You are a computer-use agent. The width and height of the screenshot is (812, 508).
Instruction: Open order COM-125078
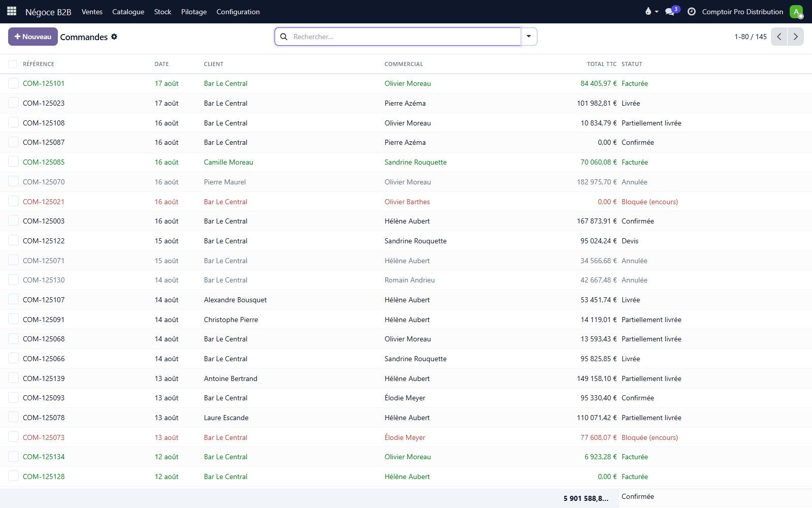(x=44, y=418)
